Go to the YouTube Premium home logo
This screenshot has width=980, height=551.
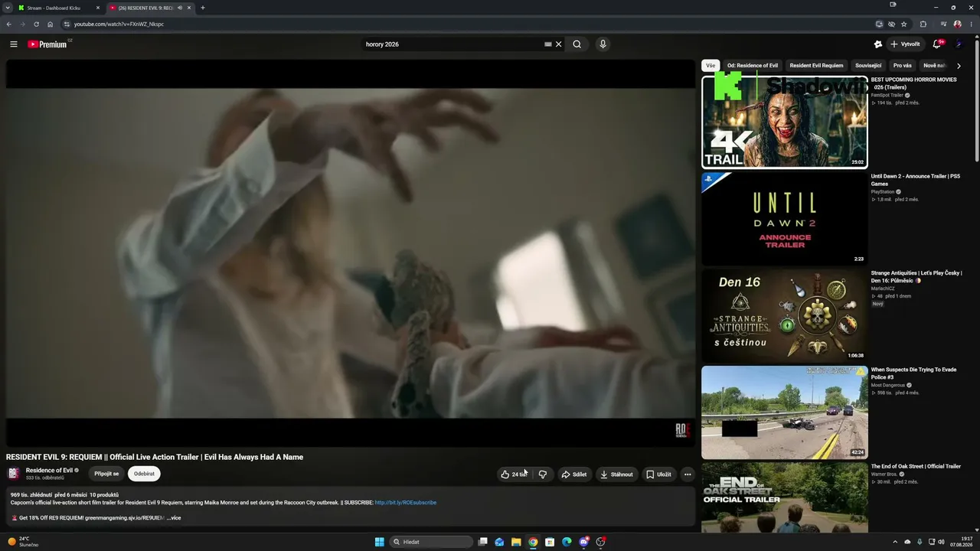point(47,44)
